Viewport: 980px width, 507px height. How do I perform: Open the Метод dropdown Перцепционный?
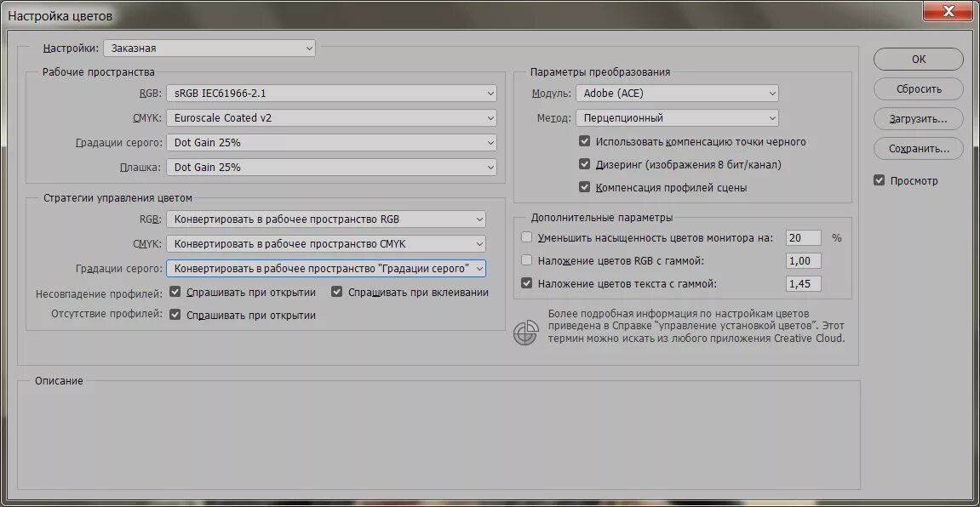tap(677, 118)
